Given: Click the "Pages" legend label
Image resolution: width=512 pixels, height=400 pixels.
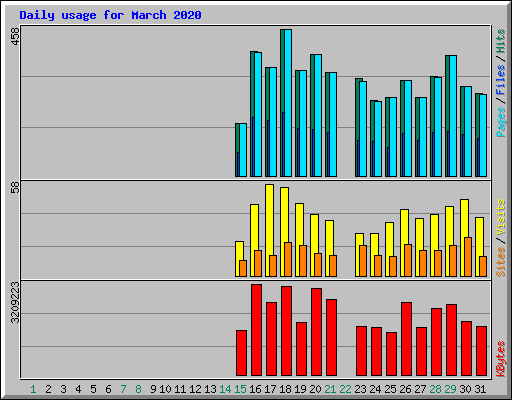Looking at the screenshot, I should click(x=501, y=122).
